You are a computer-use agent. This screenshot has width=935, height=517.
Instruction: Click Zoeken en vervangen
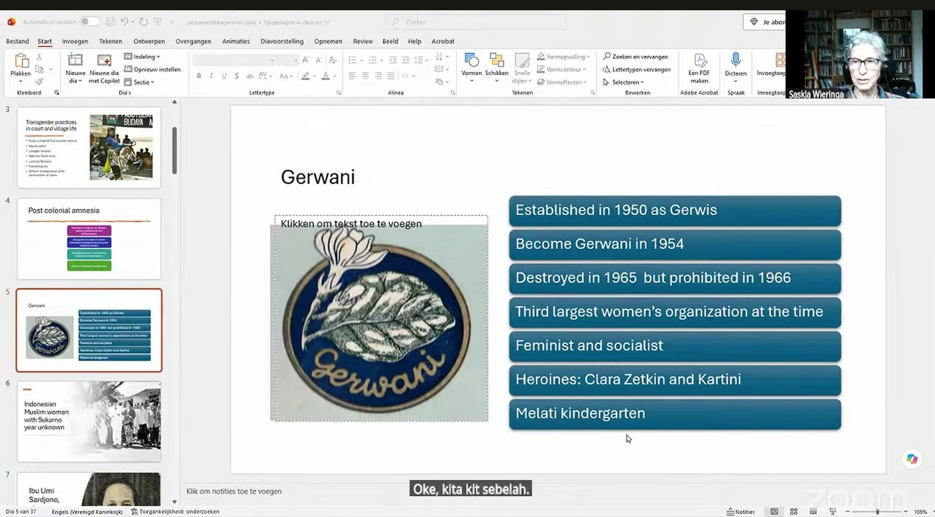pos(635,57)
